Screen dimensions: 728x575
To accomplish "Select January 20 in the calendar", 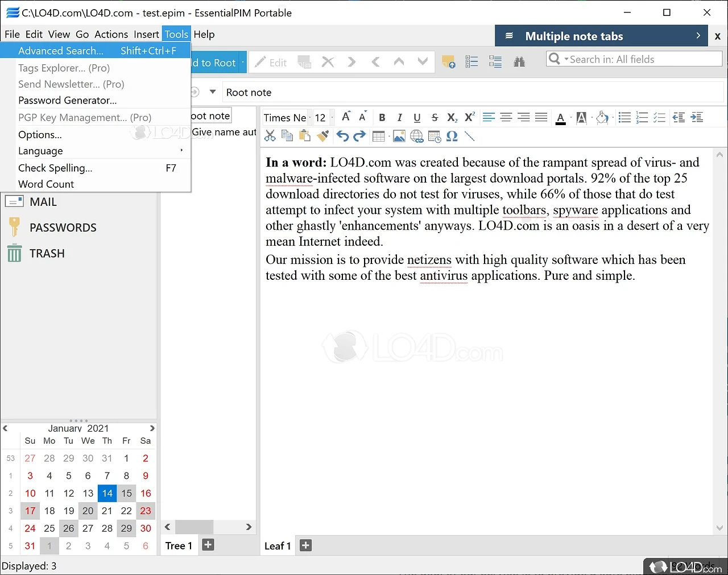I will (88, 511).
